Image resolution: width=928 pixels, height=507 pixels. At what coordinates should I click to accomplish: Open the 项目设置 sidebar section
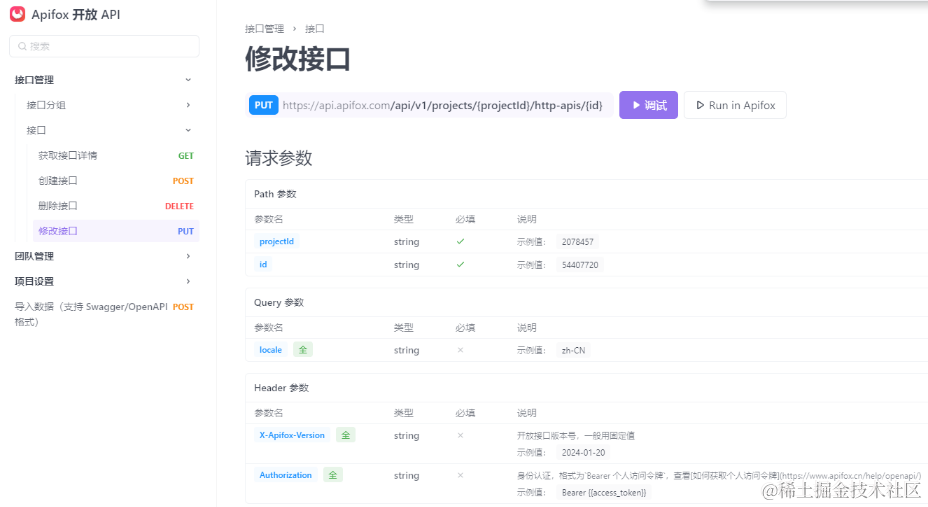point(34,282)
